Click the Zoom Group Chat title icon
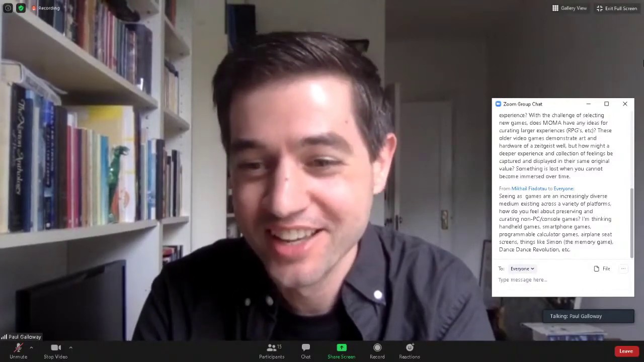Screen dimensions: 644x362 point(498,104)
